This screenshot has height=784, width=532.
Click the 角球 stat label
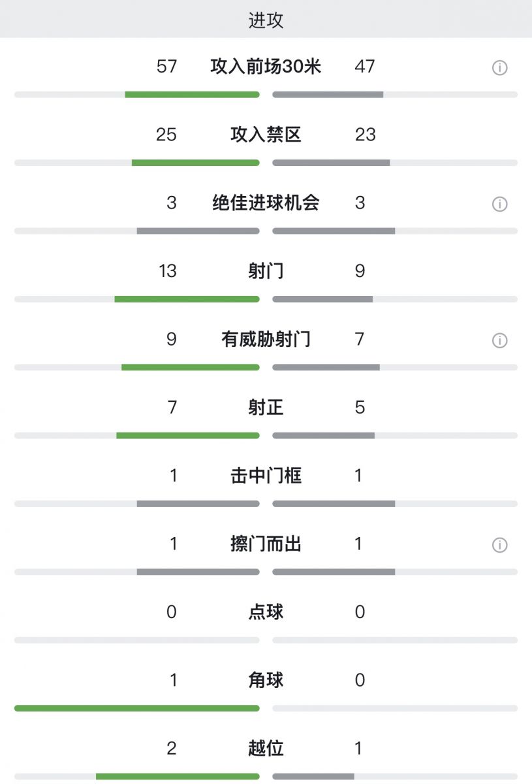pyautogui.click(x=266, y=680)
